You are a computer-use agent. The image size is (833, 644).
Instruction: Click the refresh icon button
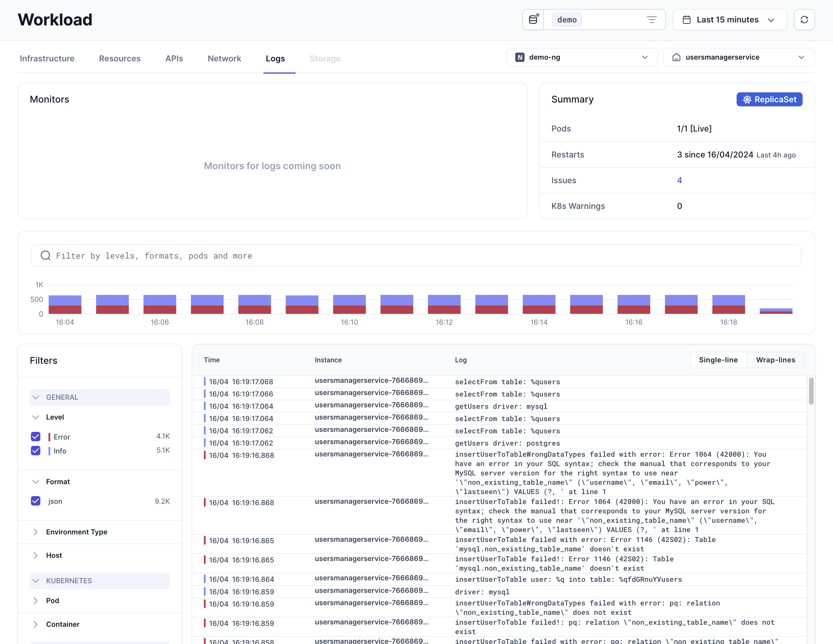click(804, 20)
